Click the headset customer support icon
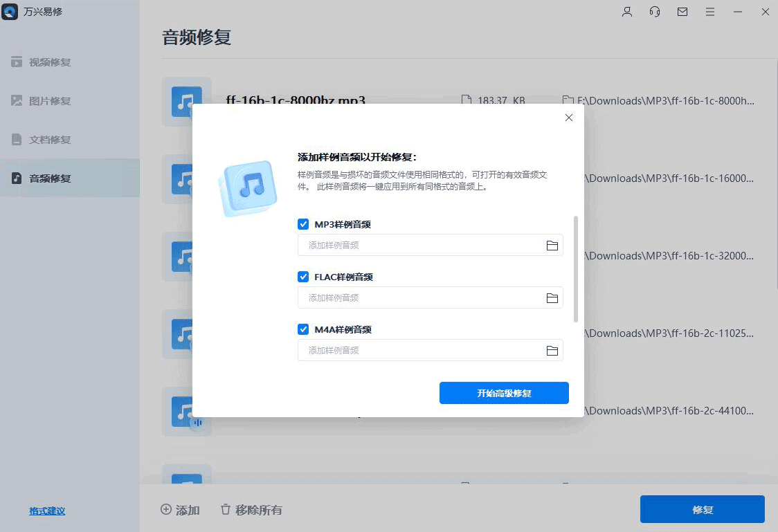This screenshot has width=778, height=532. tap(654, 12)
